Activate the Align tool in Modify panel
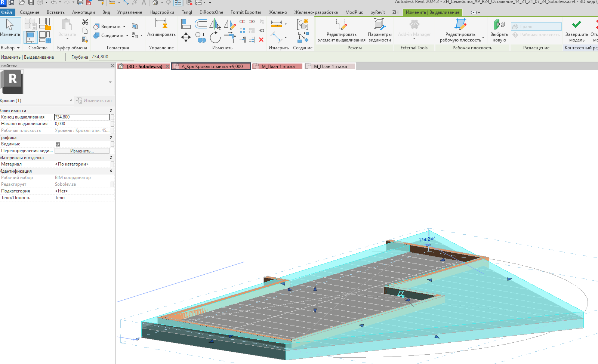The height and width of the screenshot is (364, 598). point(186,24)
